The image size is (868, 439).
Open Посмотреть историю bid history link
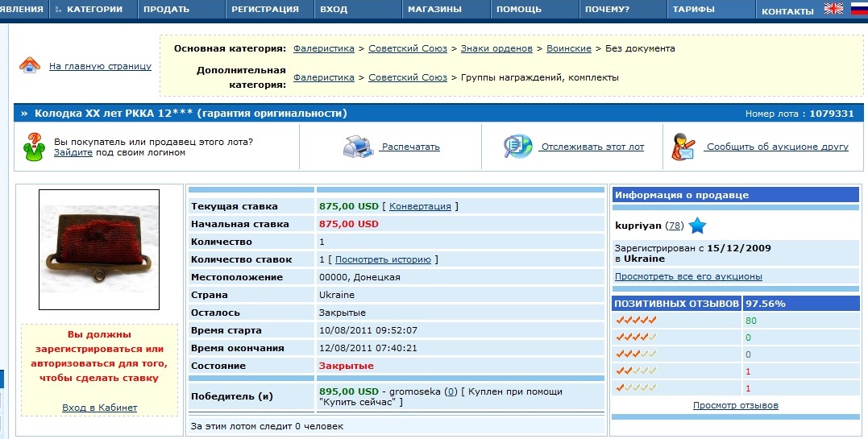click(x=383, y=259)
